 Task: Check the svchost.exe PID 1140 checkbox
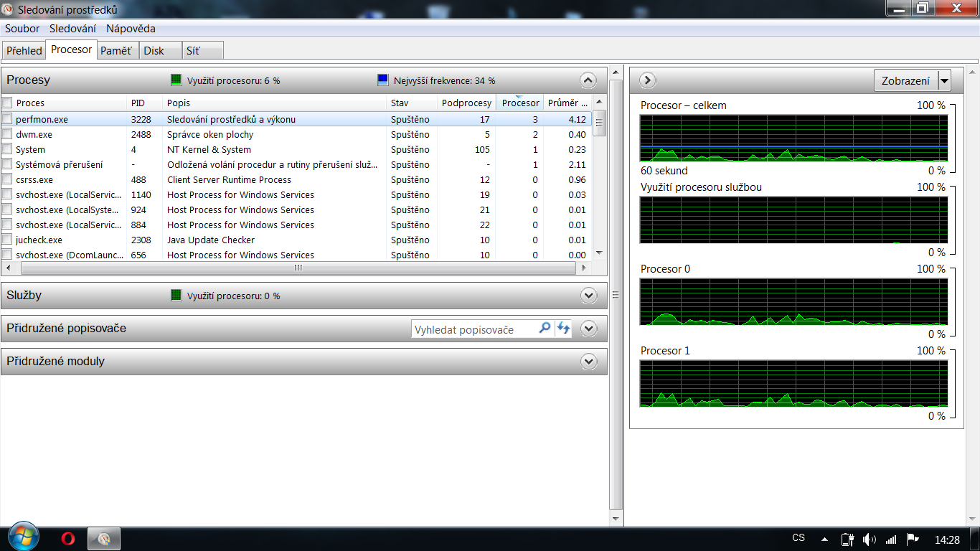click(7, 194)
